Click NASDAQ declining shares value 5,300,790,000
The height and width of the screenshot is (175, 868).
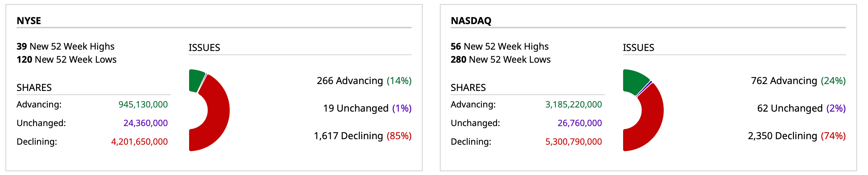(573, 142)
